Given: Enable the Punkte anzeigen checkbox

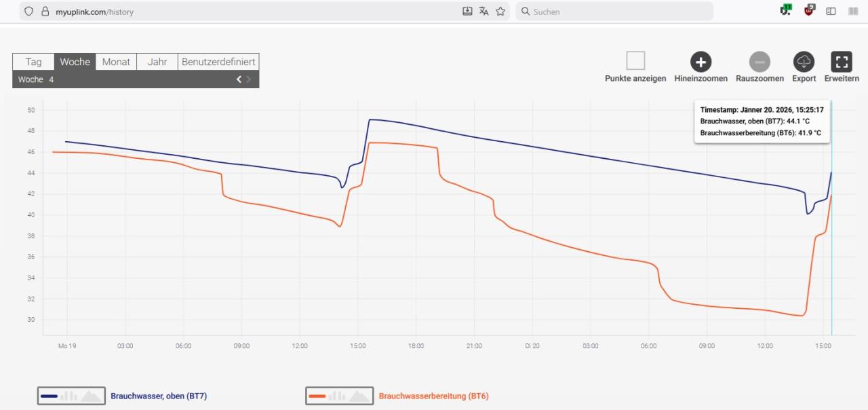Looking at the screenshot, I should coord(635,61).
